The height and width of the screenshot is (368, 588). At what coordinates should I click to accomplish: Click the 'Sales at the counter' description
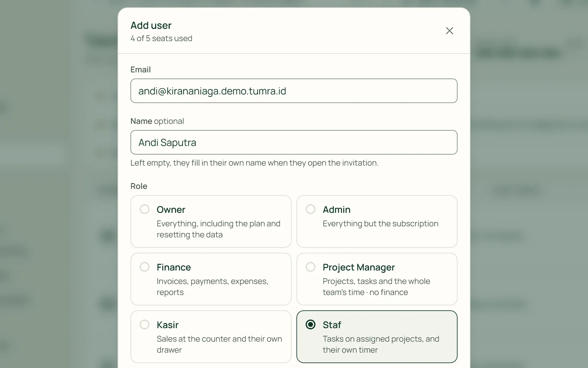[x=219, y=344]
